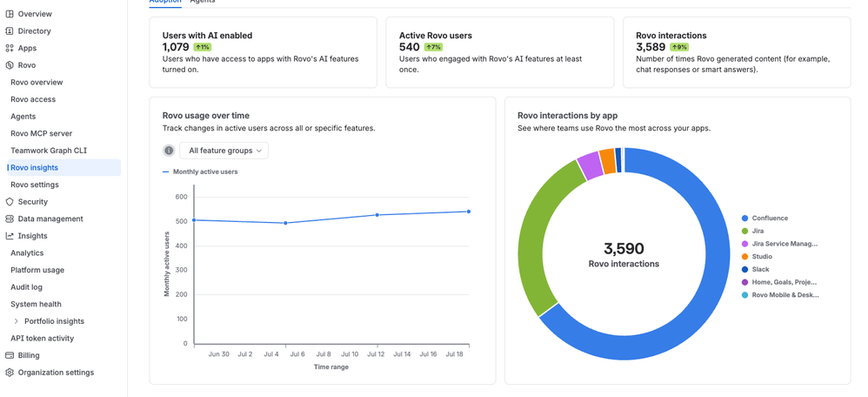Image resolution: width=868 pixels, height=397 pixels.
Task: Click the Confluence legend label
Action: pos(770,219)
